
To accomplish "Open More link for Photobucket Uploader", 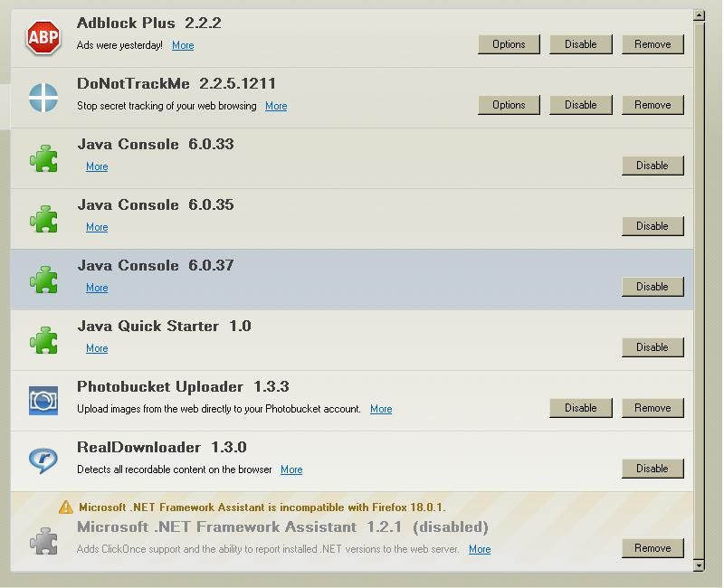I will tap(381, 409).
